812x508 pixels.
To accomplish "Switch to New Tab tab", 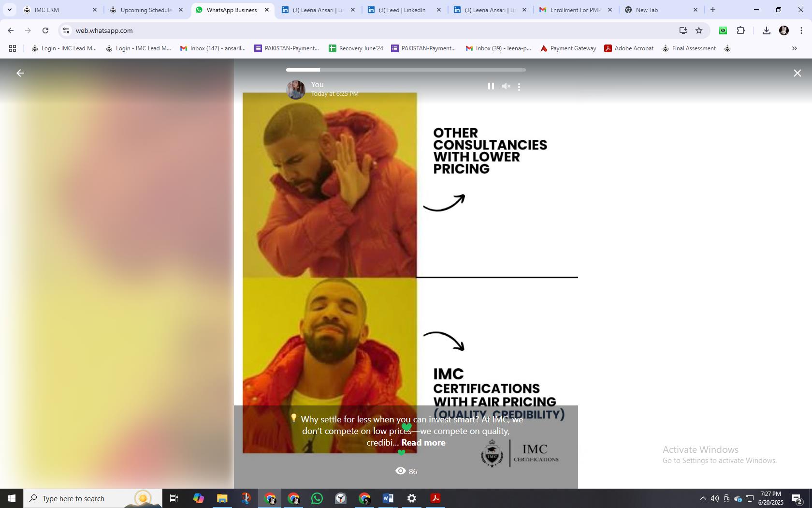I will 661,10.
